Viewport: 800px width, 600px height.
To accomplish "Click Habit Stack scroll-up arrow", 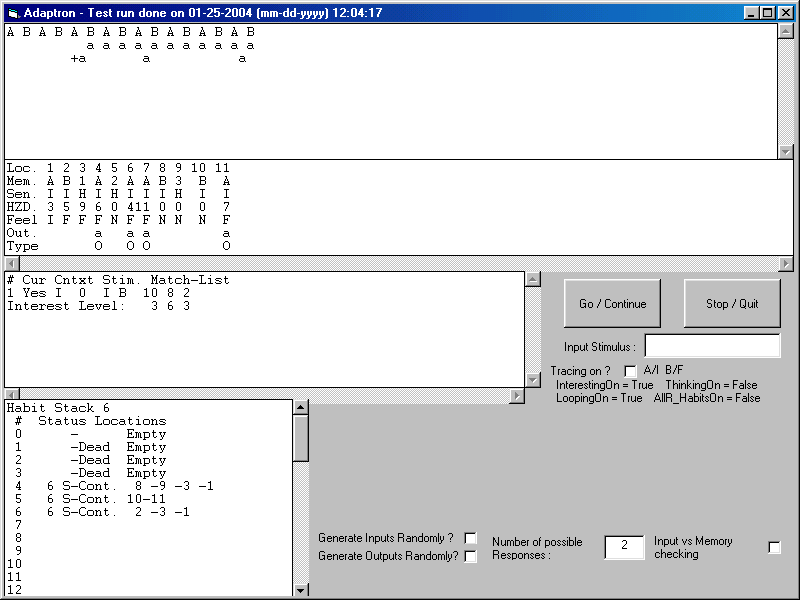I will tap(301, 407).
